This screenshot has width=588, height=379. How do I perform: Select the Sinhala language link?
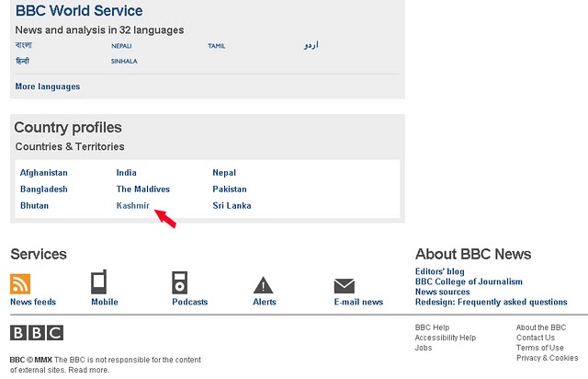tap(124, 62)
